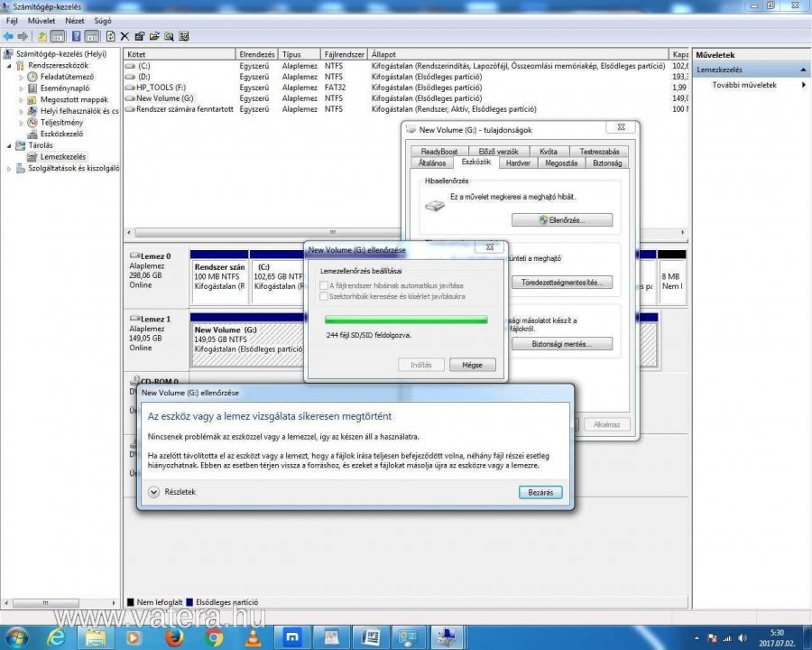
Task: Click the up one level folder icon
Action: coord(42,36)
